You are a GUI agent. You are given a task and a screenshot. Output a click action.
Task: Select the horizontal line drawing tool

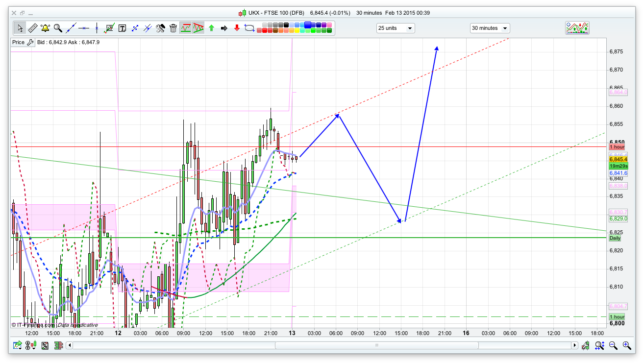tap(84, 28)
